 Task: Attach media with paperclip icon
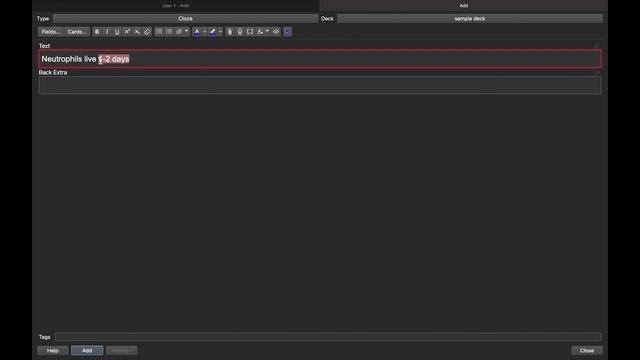pyautogui.click(x=230, y=32)
